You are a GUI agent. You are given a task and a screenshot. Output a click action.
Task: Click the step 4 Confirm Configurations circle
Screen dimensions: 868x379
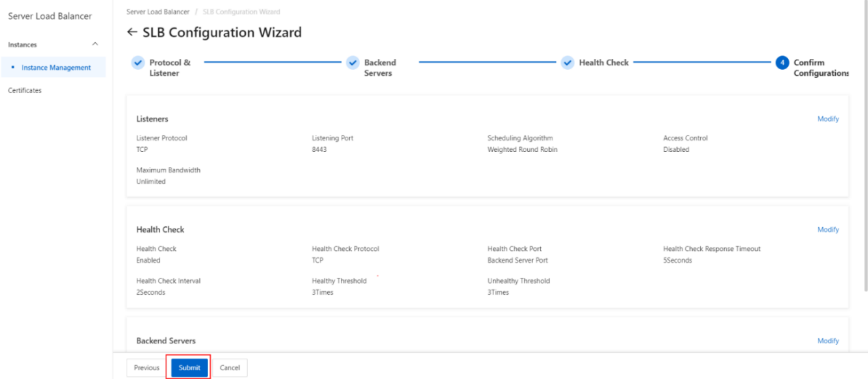[x=782, y=62]
